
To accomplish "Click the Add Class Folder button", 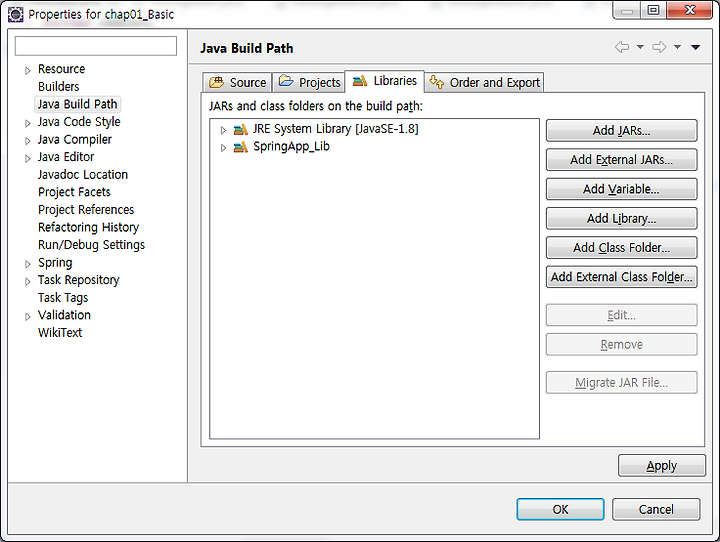I will [621, 248].
